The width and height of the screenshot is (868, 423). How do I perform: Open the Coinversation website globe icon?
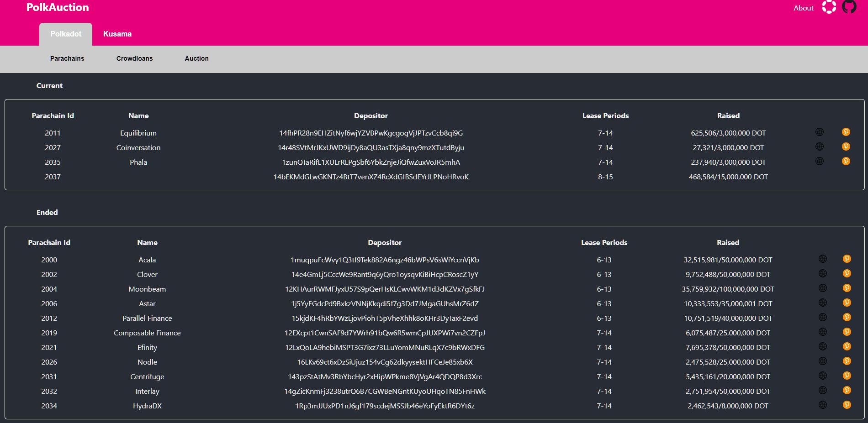pos(820,146)
